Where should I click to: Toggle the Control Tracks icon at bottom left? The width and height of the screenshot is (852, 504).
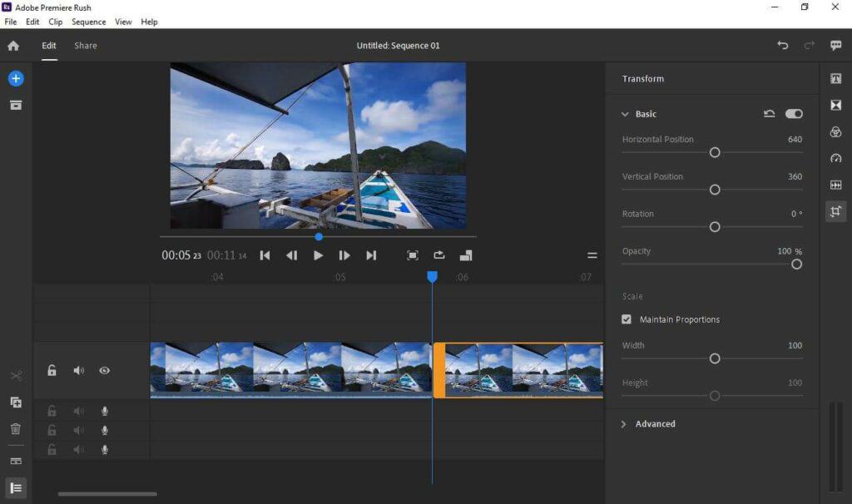pos(16,487)
